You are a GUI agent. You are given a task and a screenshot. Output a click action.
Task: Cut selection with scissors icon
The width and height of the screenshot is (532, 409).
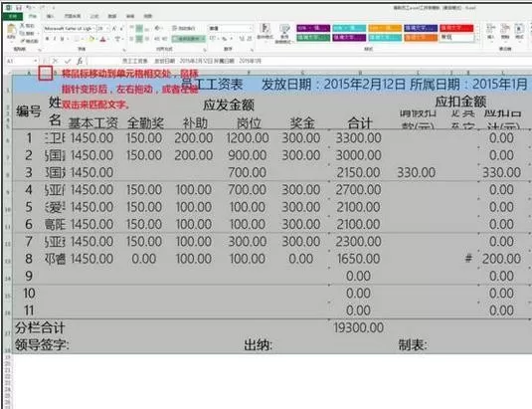point(27,26)
